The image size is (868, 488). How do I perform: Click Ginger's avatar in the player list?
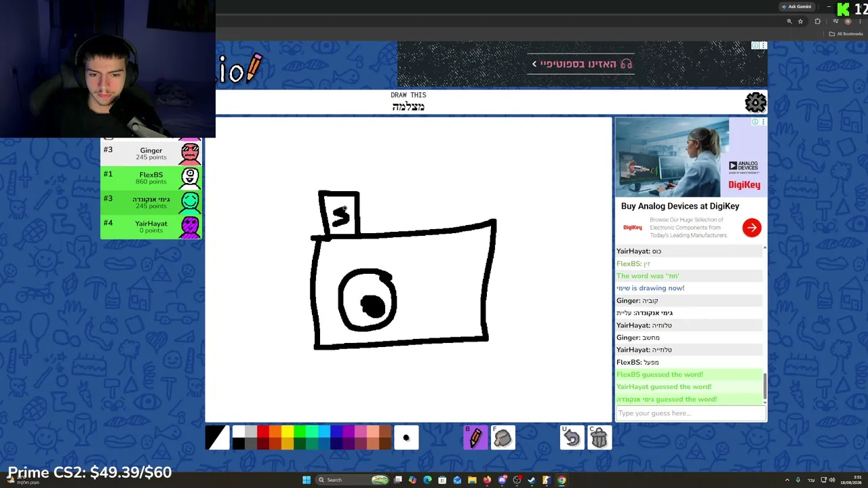click(190, 153)
